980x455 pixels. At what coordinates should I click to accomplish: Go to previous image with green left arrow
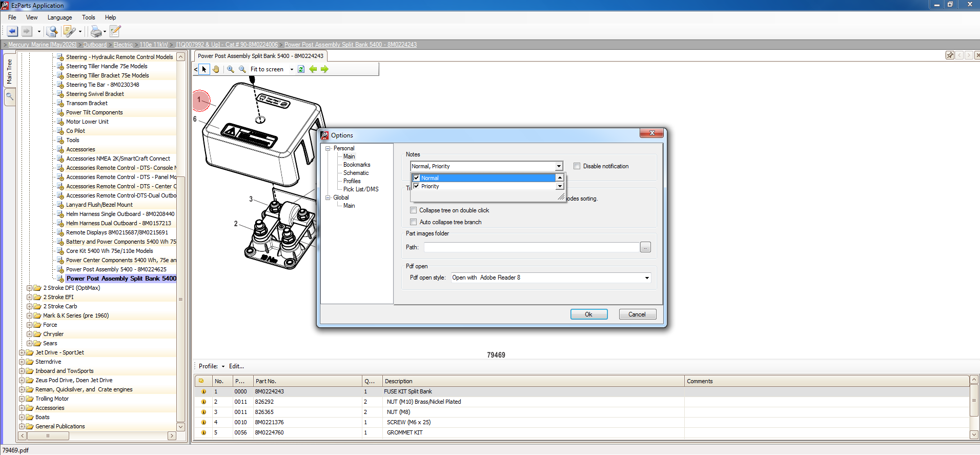(x=313, y=69)
